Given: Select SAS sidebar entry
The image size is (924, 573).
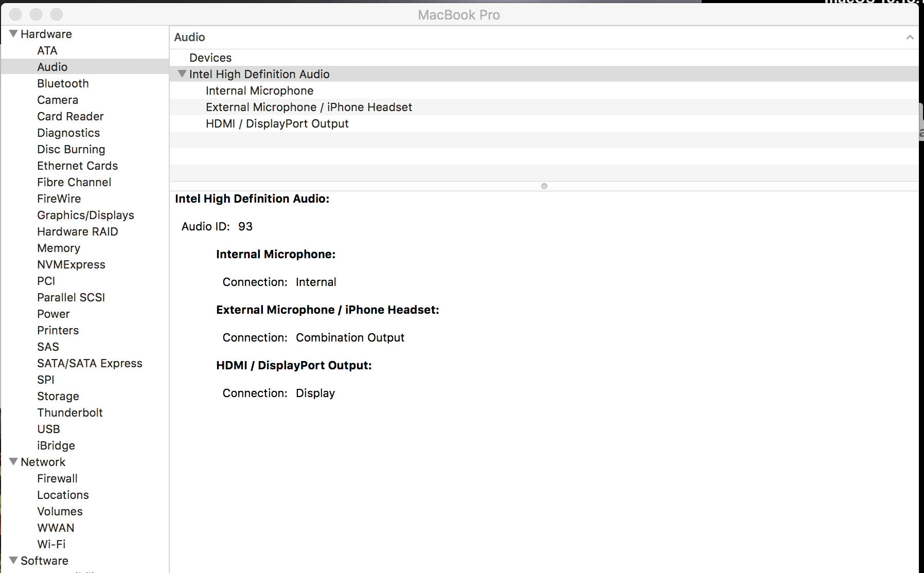Looking at the screenshot, I should tap(48, 347).
